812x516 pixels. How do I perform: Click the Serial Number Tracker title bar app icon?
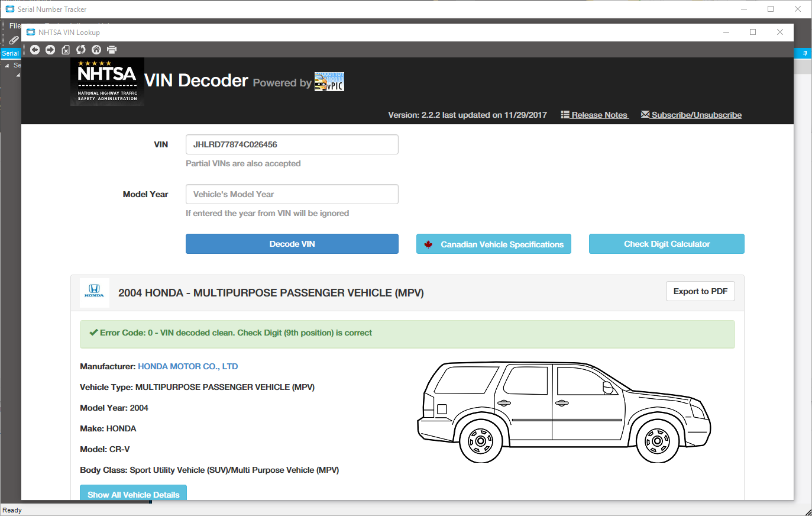point(9,9)
